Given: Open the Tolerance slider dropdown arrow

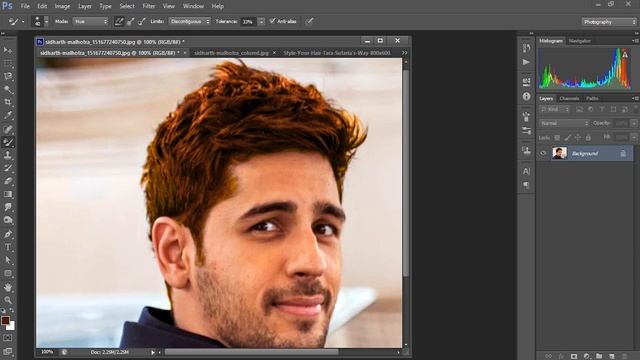Looking at the screenshot, I should 261,21.
